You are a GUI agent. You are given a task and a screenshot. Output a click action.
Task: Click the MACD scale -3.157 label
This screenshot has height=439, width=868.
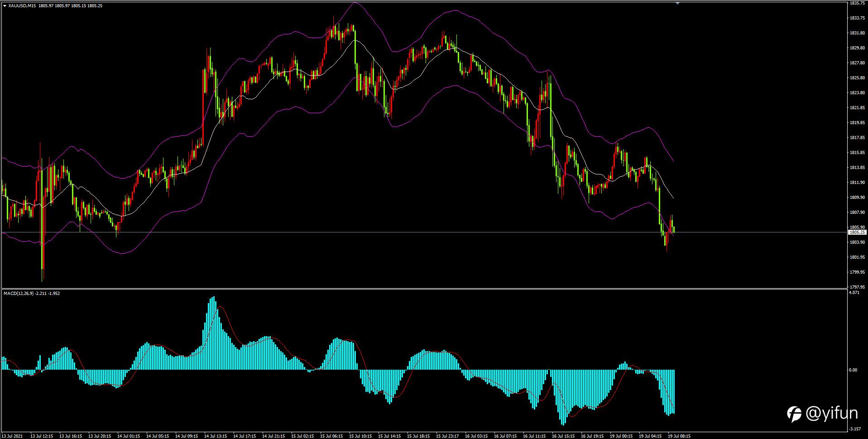[x=855, y=429]
